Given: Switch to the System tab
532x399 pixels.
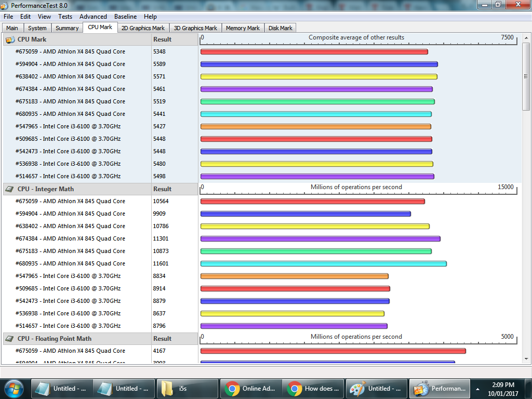Looking at the screenshot, I should tap(37, 28).
